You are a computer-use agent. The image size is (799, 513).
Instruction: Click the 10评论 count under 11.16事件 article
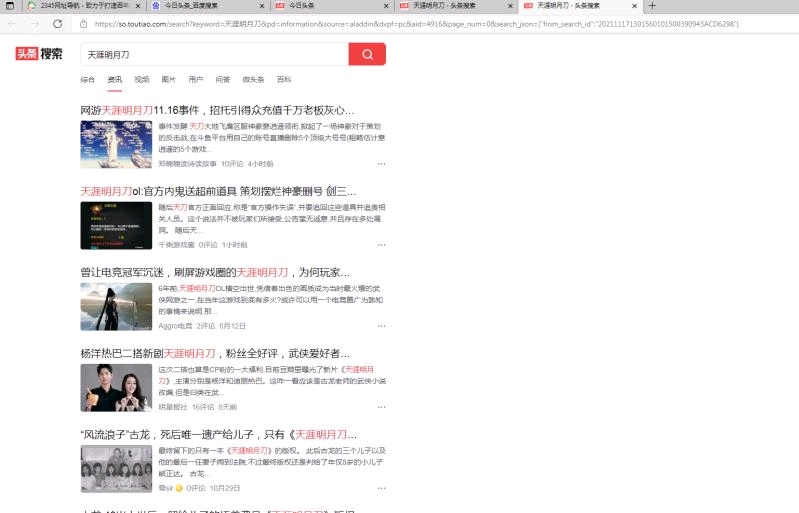point(232,164)
